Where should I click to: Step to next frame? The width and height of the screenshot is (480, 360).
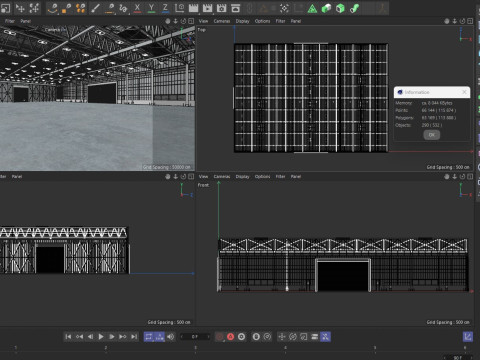(112, 337)
